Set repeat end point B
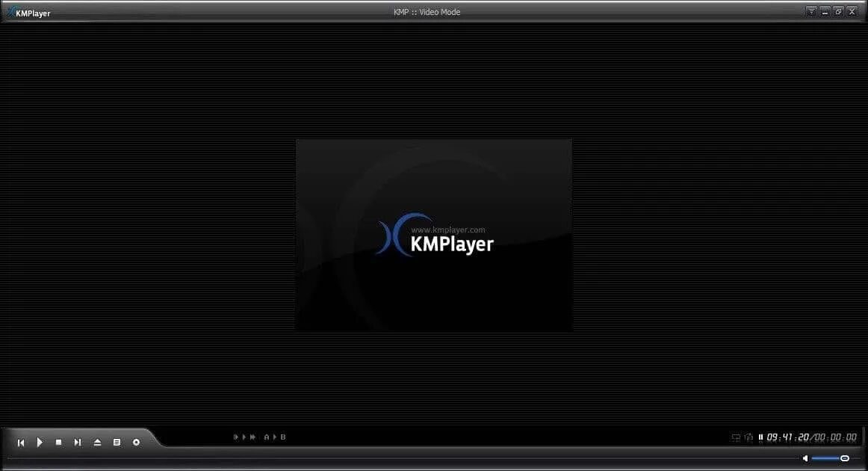 (x=283, y=437)
